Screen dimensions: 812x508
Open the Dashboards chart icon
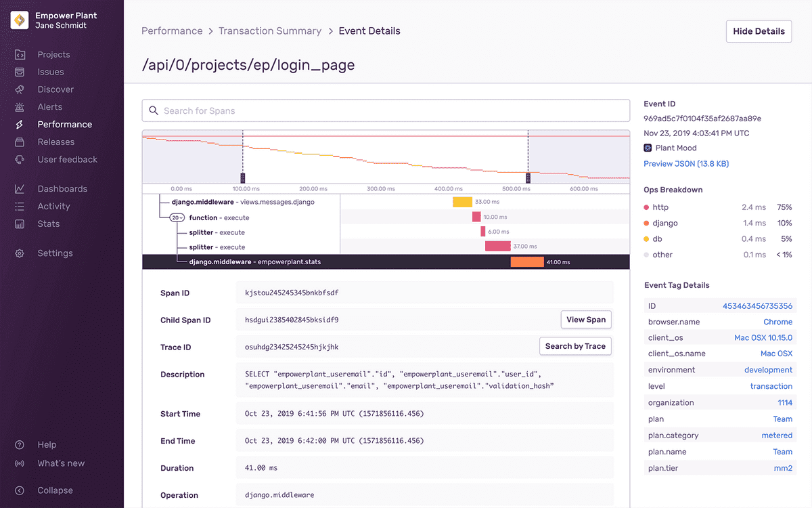coord(20,189)
